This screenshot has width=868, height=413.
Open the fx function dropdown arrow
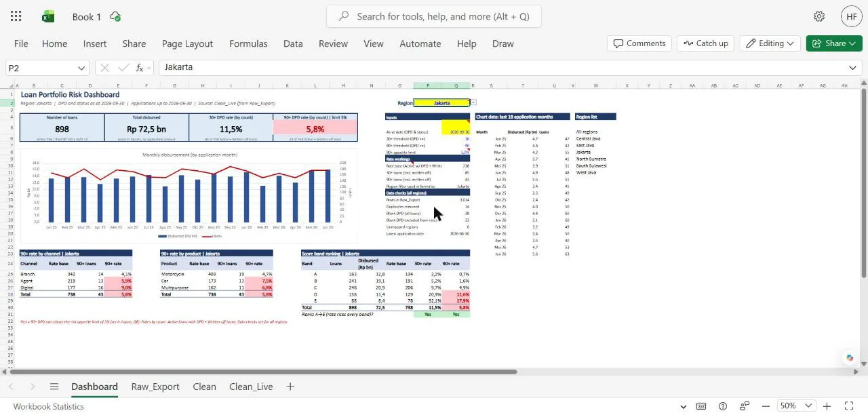[149, 68]
